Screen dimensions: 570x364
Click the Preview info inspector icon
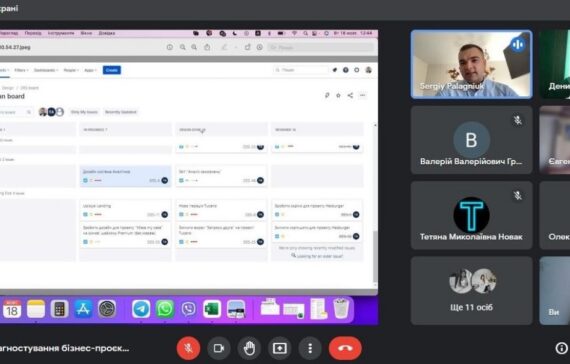pyautogui.click(x=169, y=47)
